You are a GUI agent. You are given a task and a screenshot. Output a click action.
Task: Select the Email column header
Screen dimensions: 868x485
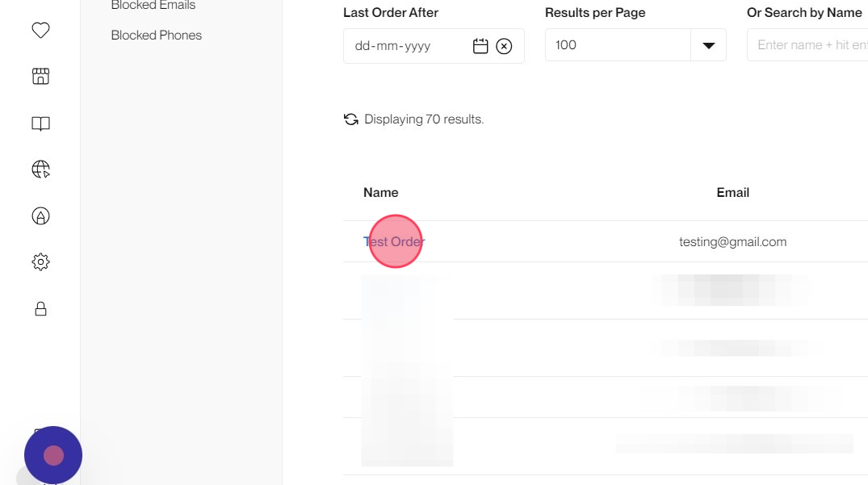733,192
